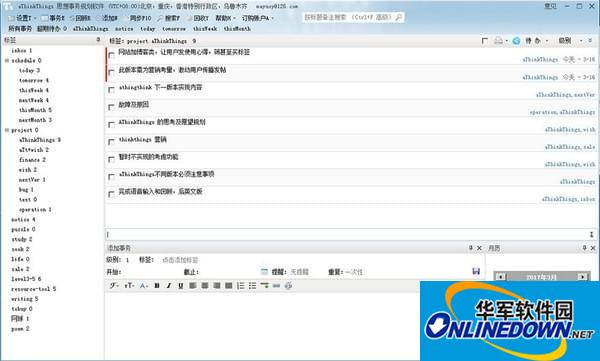Viewport: 600px width, 361px height.
Task: Toggle the select-all checkbox in list header
Action: pos(484,41)
